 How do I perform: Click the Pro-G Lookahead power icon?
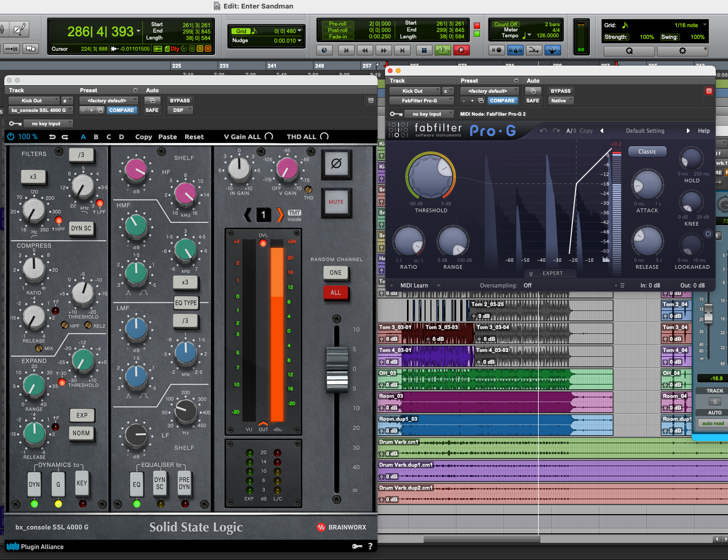[x=708, y=234]
